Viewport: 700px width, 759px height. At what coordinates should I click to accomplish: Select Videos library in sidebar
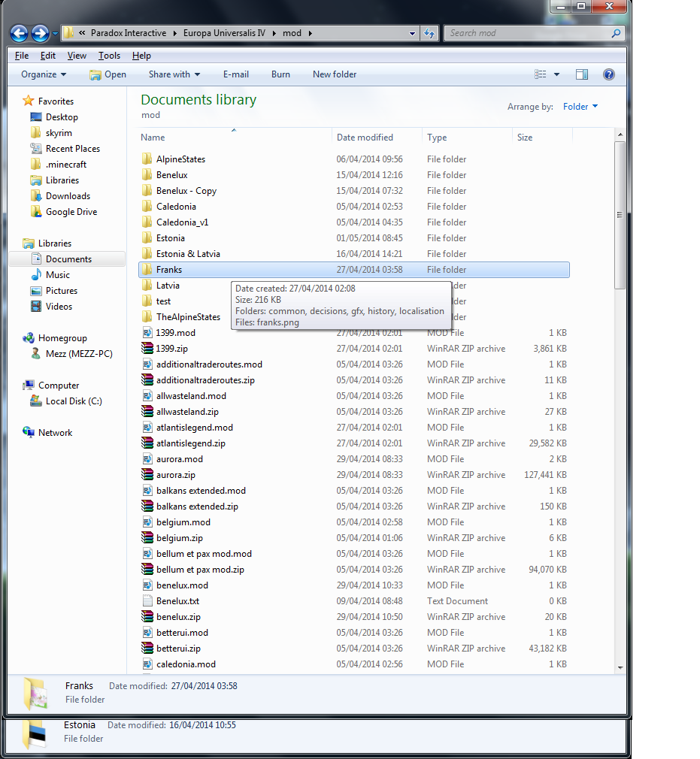tap(59, 307)
